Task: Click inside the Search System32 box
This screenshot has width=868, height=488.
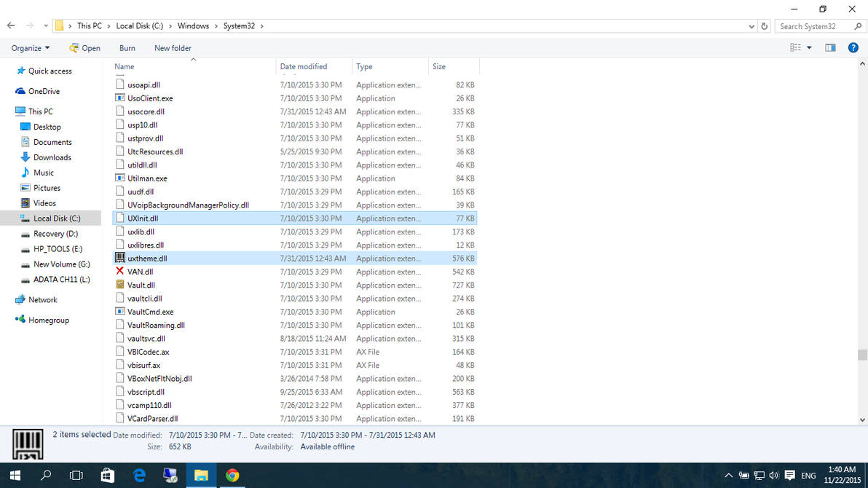Action: pyautogui.click(x=810, y=25)
